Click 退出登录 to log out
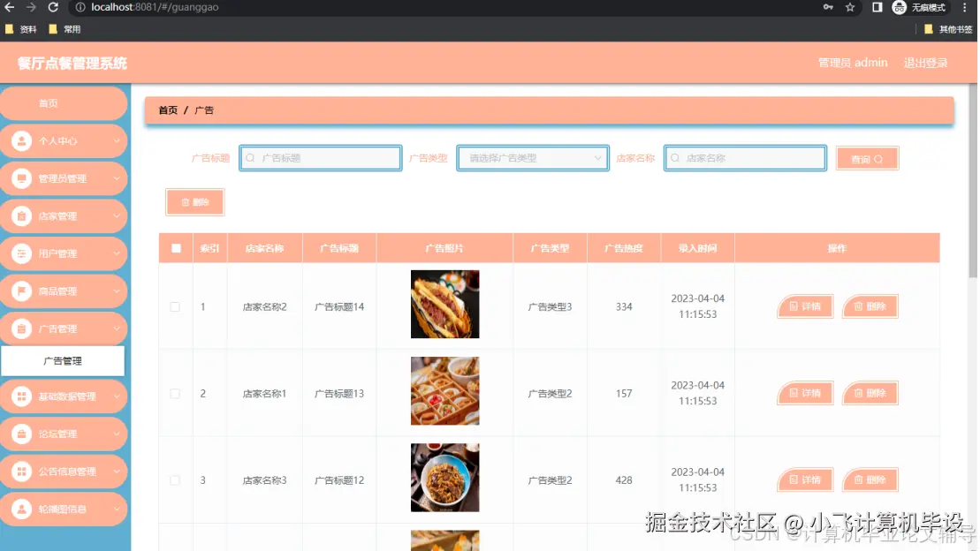 coord(924,63)
